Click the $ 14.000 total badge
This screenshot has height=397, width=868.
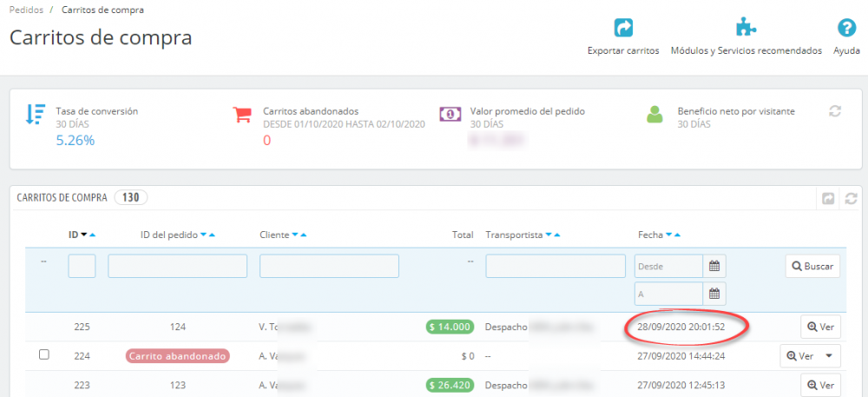tap(450, 327)
